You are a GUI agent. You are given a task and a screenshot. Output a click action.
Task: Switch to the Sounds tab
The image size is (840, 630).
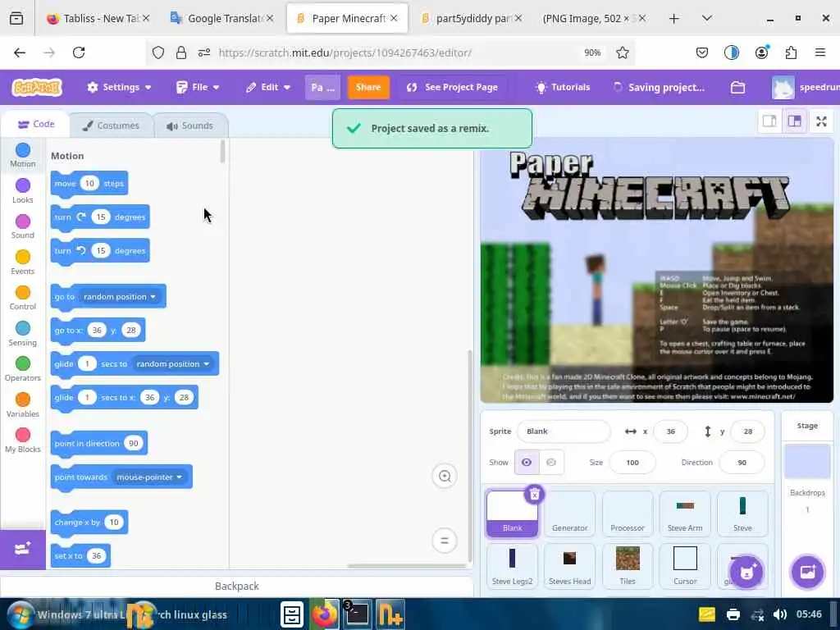[190, 126]
